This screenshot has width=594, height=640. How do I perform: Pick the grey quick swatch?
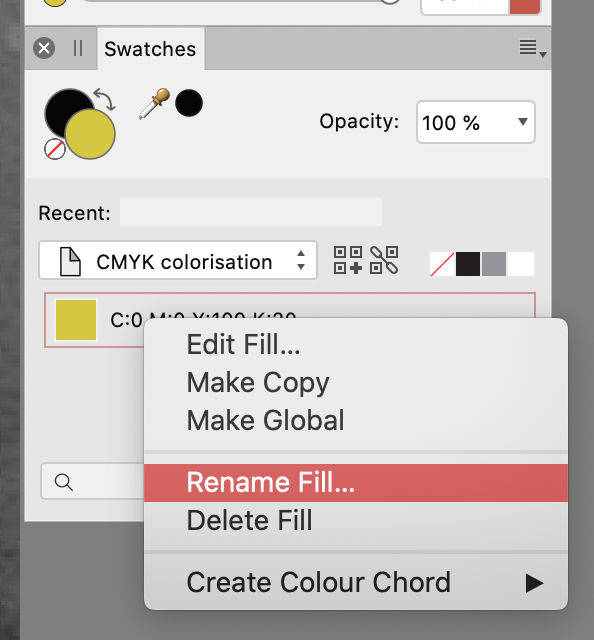(x=494, y=264)
